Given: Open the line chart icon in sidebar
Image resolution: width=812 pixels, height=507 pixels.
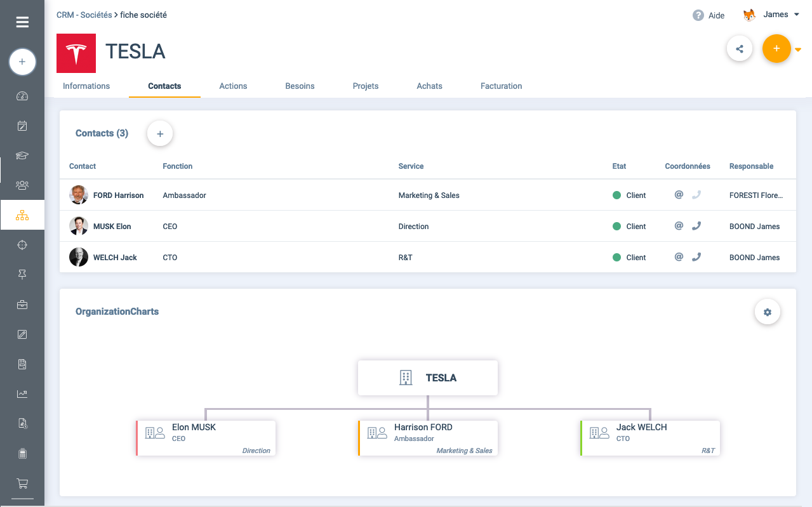Looking at the screenshot, I should click(x=22, y=394).
